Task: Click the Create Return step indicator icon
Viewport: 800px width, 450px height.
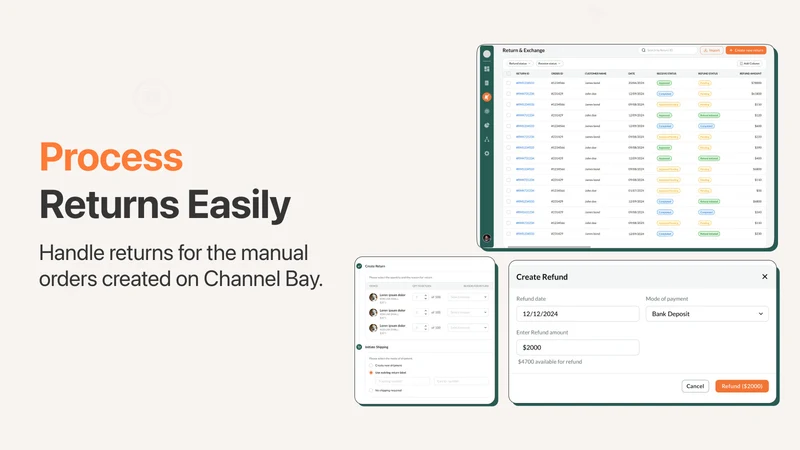Action: (359, 266)
